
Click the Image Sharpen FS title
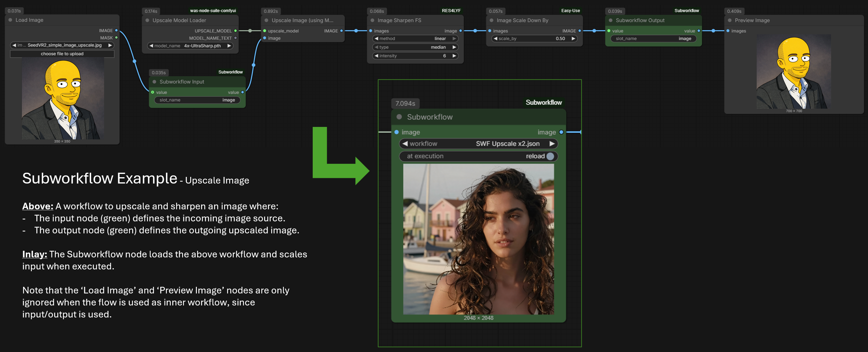click(399, 20)
